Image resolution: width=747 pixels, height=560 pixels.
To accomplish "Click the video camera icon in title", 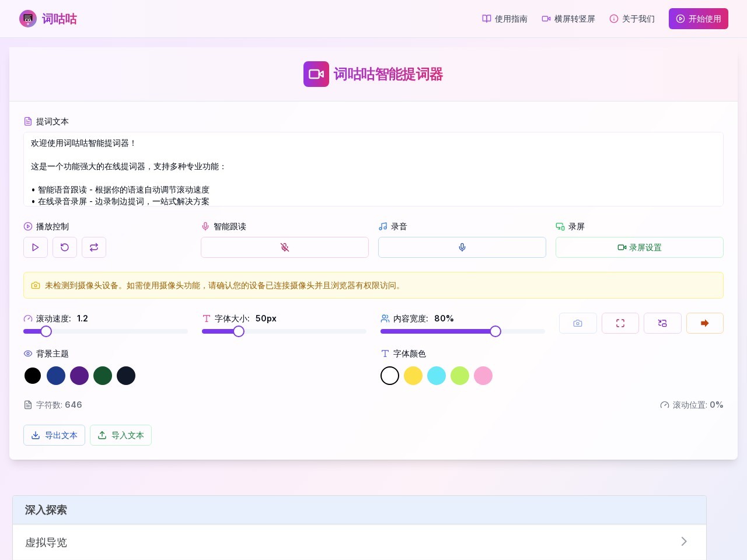I will (316, 74).
